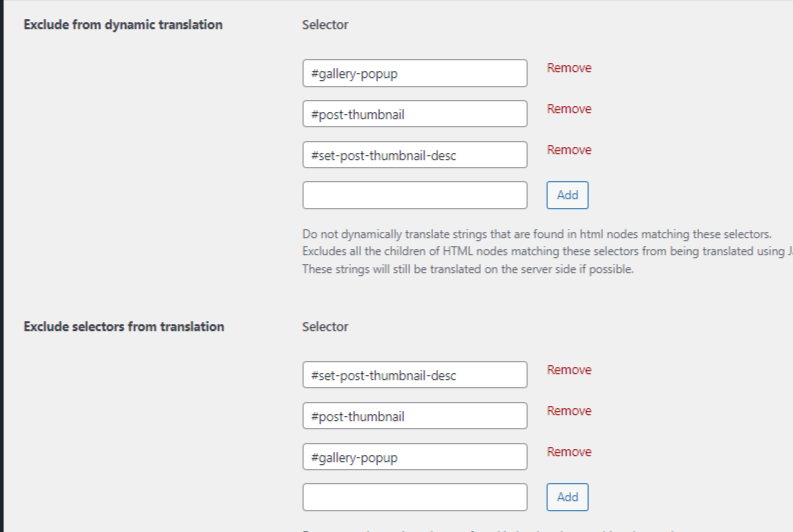This screenshot has height=532, width=793.
Task: Click Add button in Exclude from dynamic translation
Action: point(567,195)
